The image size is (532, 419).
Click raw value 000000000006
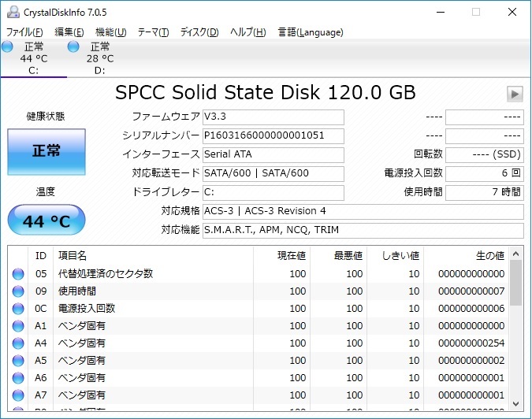click(x=471, y=309)
